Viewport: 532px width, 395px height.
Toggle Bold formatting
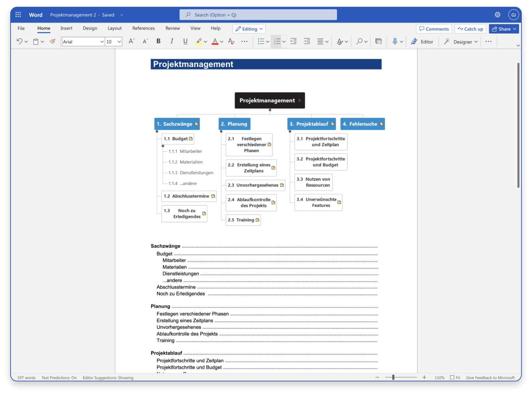(x=158, y=41)
